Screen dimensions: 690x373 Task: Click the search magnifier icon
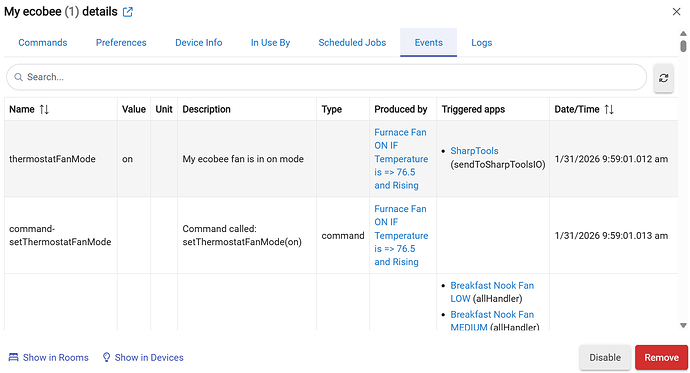[18, 77]
